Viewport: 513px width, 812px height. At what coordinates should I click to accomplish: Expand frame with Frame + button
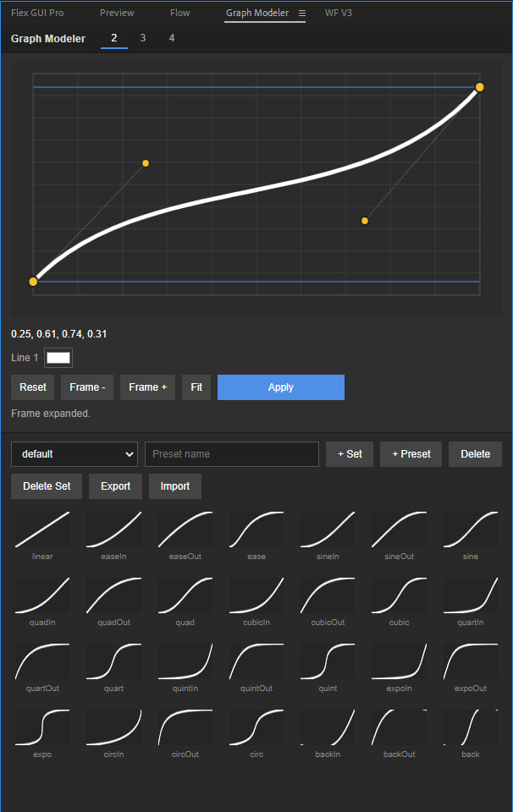[147, 387]
